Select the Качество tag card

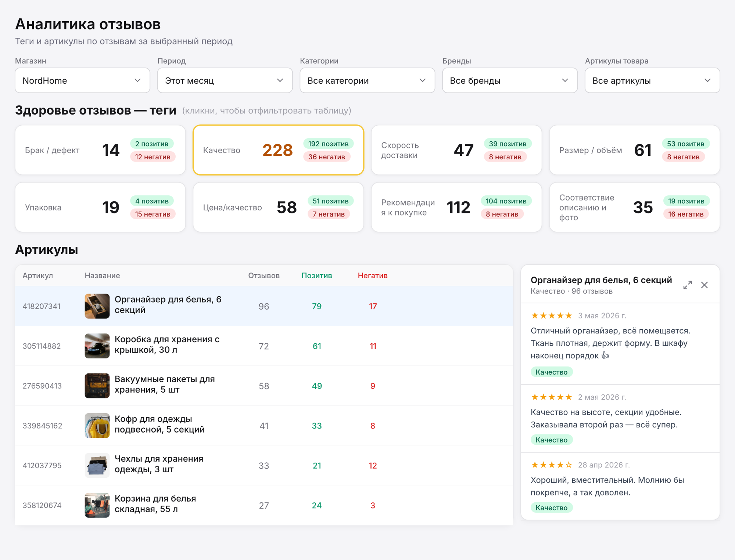(278, 150)
